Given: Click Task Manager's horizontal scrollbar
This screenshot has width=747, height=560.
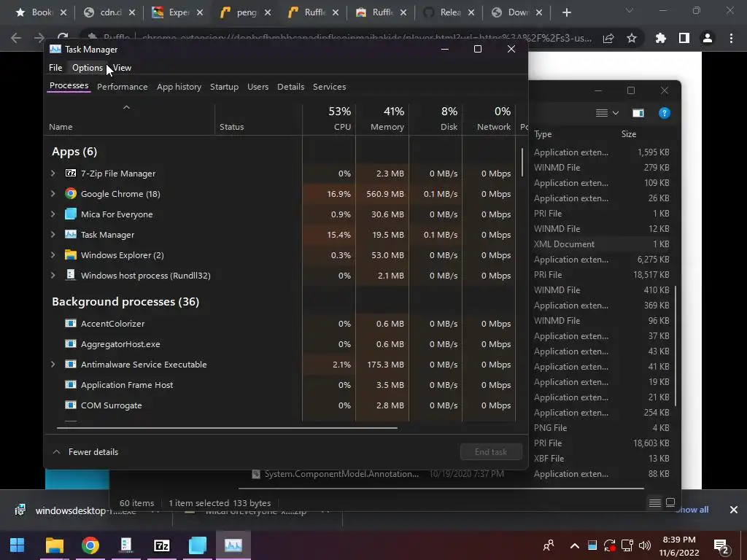Looking at the screenshot, I should tap(227, 428).
